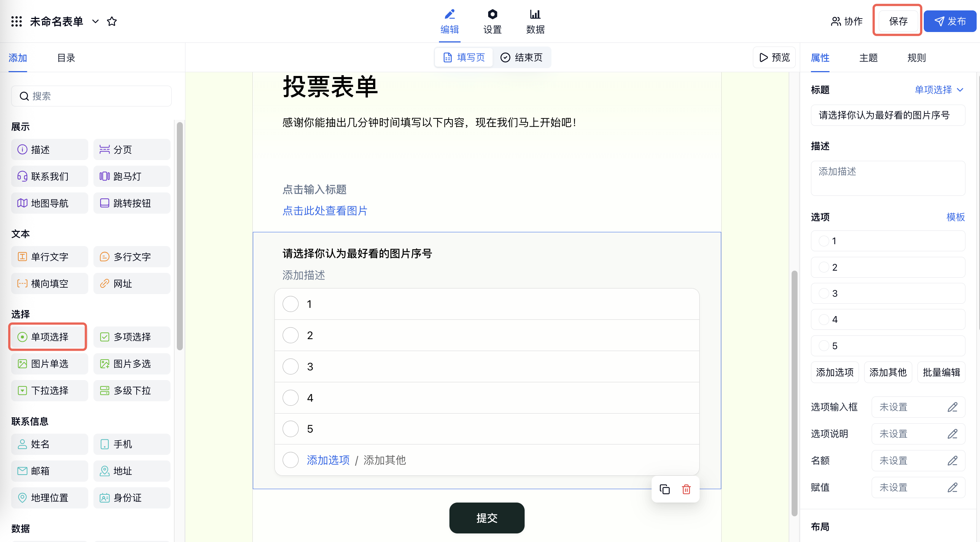
Task: Open the 规则 panel tab
Action: point(916,58)
